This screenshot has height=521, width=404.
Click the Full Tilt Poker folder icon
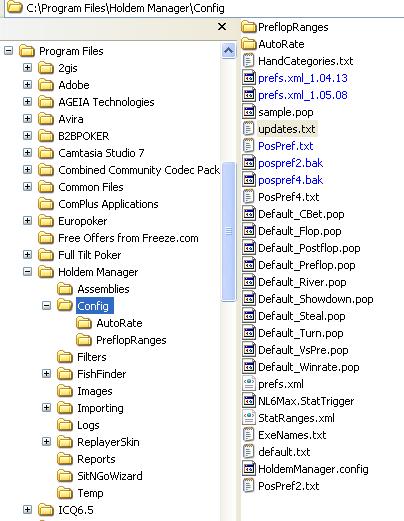tap(45, 255)
